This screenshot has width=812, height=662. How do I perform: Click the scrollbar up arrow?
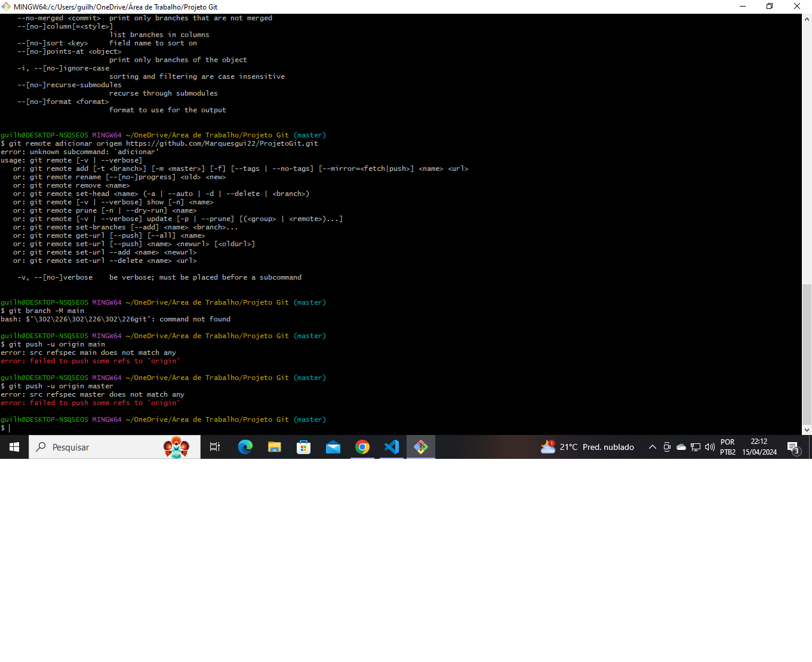point(807,19)
